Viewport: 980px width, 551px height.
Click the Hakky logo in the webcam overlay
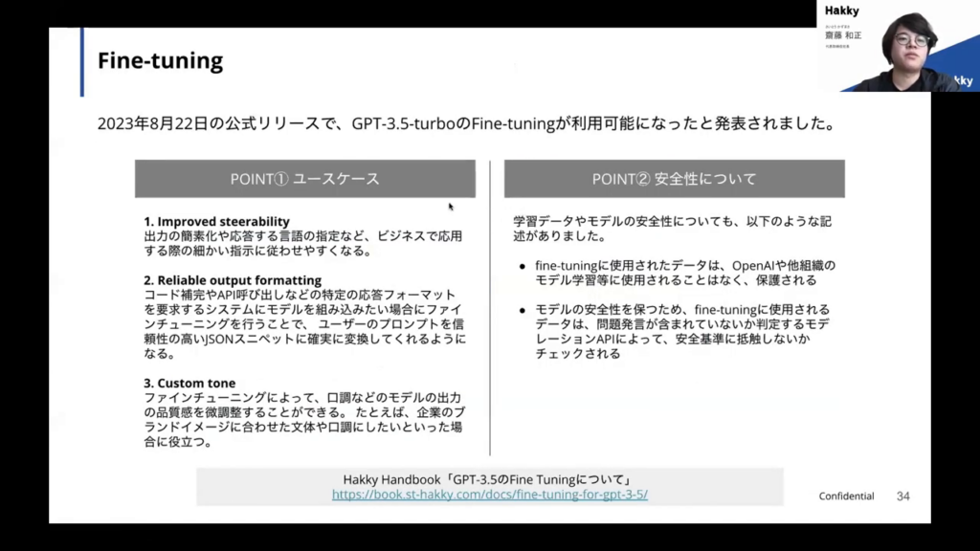tap(841, 11)
